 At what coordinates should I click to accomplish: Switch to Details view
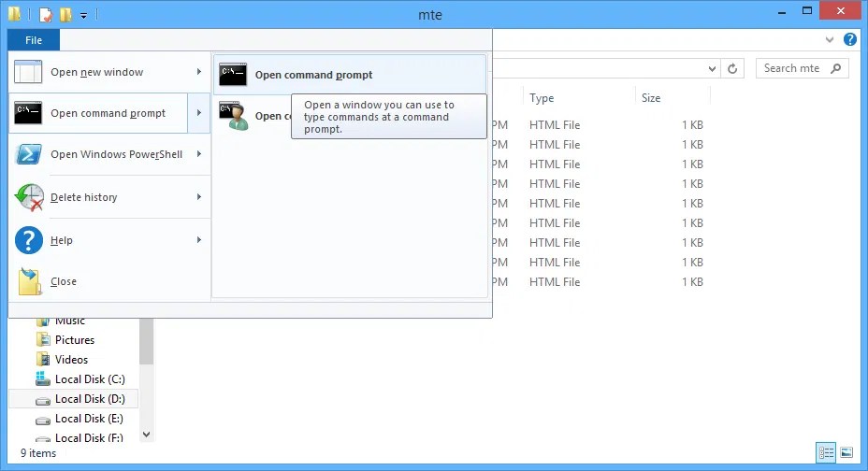[x=826, y=452]
